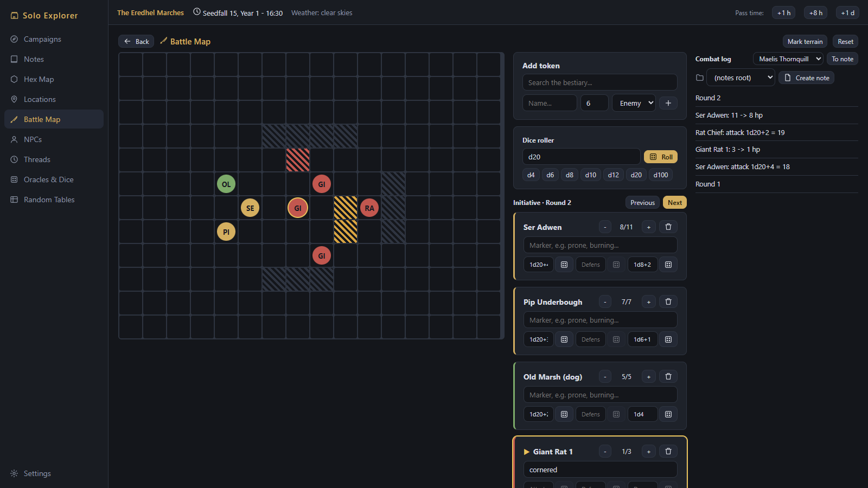Image resolution: width=868 pixels, height=488 pixels.
Task: Roll Old Marsh's 1d4 damage dice
Action: click(668, 414)
